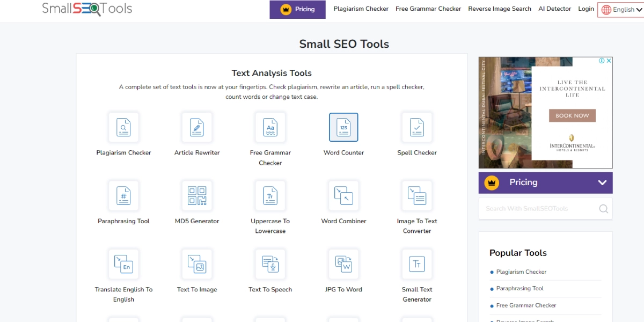Click the Free Grammar Checker icon
Viewport: 644px width, 322px height.
point(270,127)
